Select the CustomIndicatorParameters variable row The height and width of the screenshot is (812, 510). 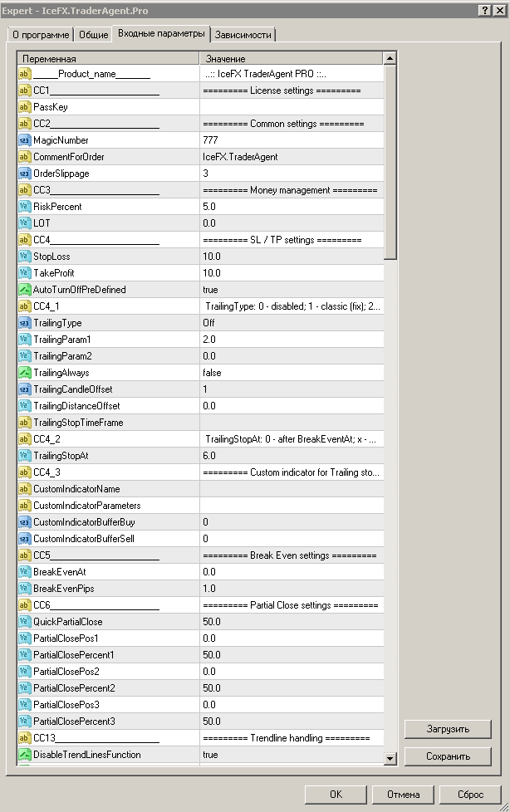coord(200,506)
